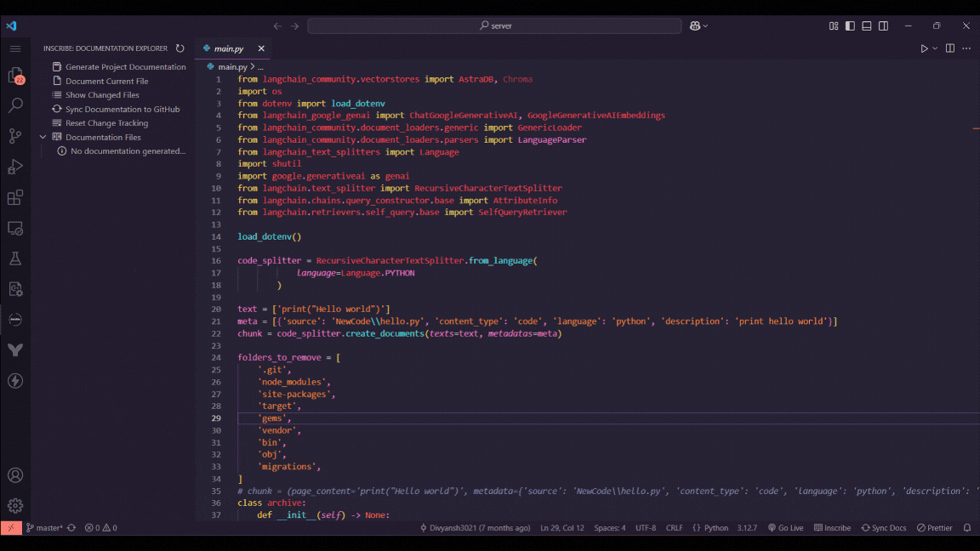
Task: Navigate back with the arrow
Action: coord(277,26)
